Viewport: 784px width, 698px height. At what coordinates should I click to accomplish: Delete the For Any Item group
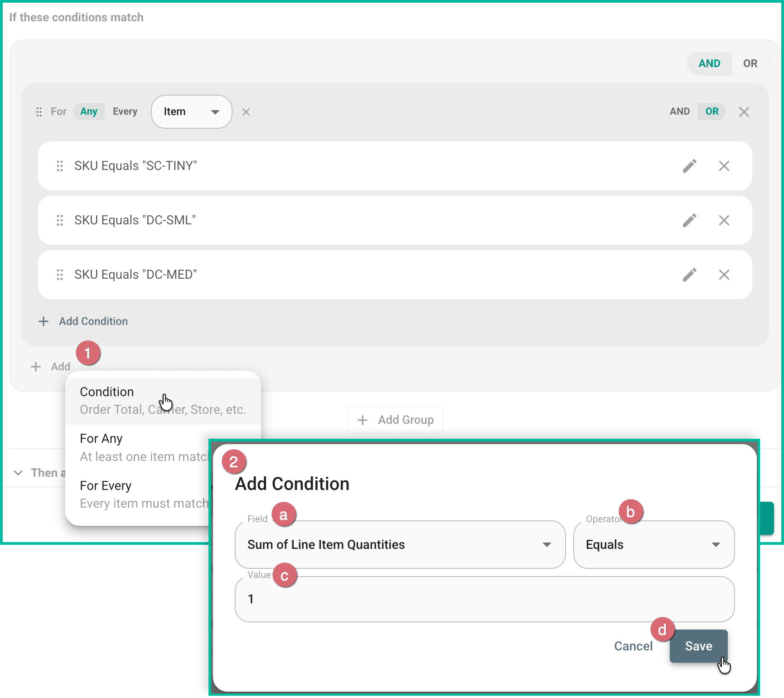pos(744,112)
